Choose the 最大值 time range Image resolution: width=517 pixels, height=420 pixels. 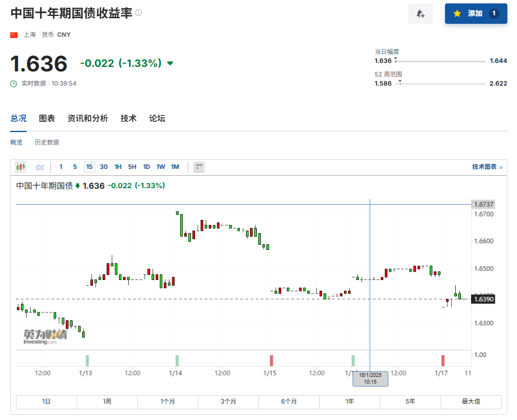coord(471,401)
